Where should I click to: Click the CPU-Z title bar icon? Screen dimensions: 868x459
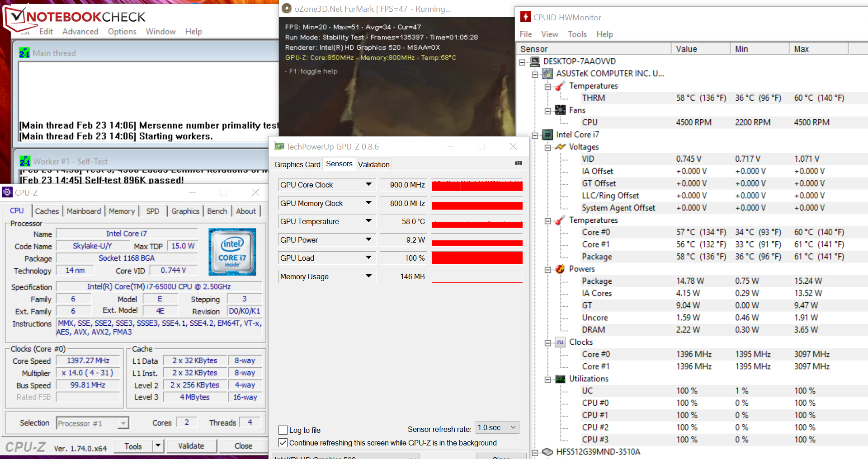[x=7, y=192]
